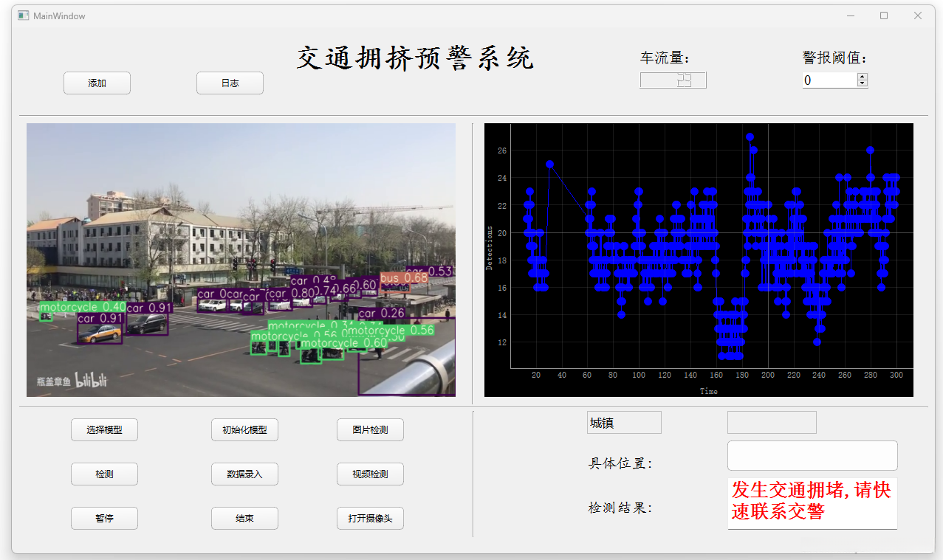This screenshot has height=560, width=943.
Task: Click 打开摄像头 to open camera
Action: 370,519
